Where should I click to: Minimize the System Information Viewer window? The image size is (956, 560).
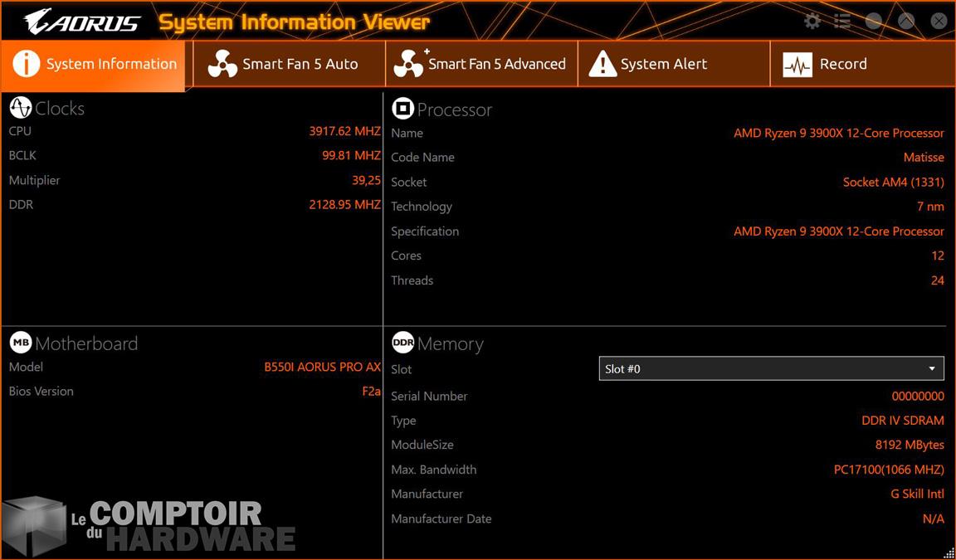tap(874, 22)
